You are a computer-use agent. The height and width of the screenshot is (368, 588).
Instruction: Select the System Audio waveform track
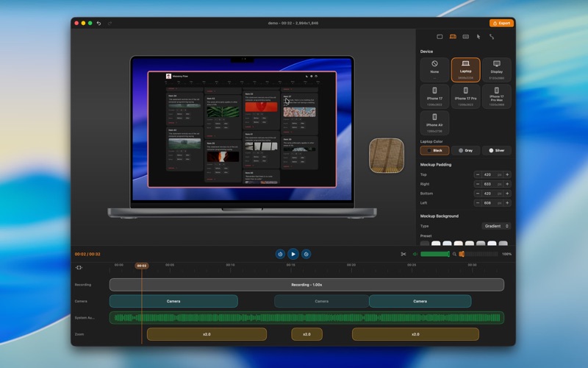click(x=306, y=318)
